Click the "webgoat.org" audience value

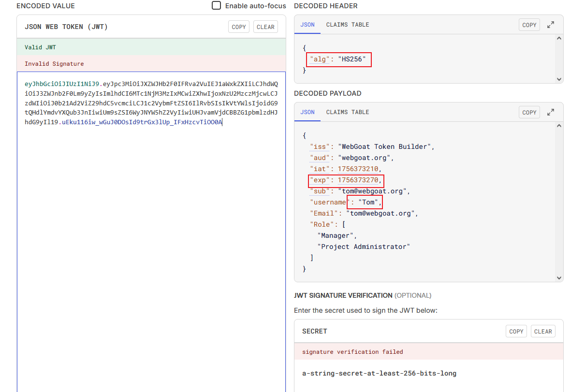coord(364,158)
